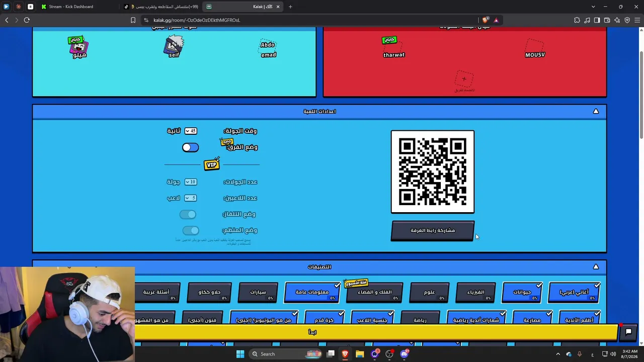This screenshot has width=644, height=362.
Task: Click Abdo emad player slot
Action: (x=268, y=49)
